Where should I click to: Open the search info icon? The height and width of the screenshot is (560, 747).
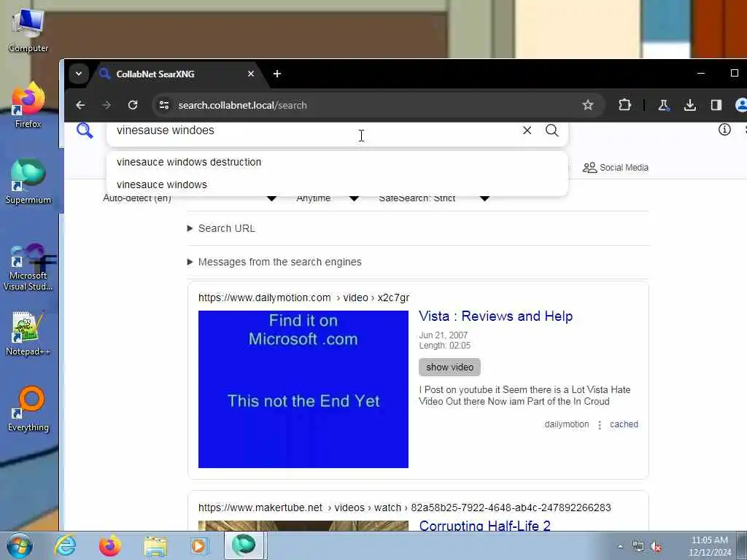coord(724,130)
